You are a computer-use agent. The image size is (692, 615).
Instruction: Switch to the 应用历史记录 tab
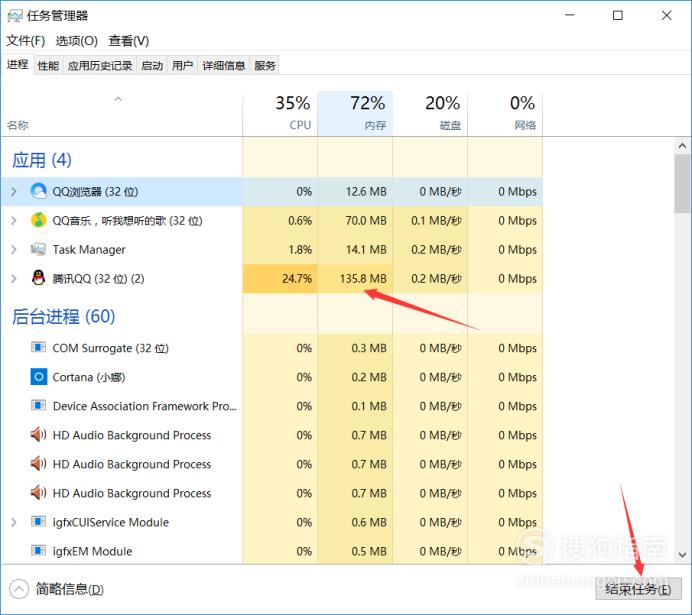[100, 66]
